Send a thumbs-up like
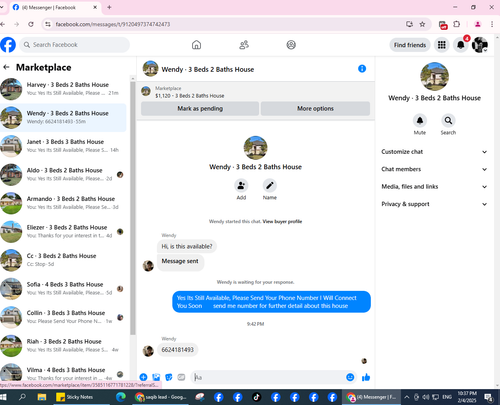 tap(366, 377)
